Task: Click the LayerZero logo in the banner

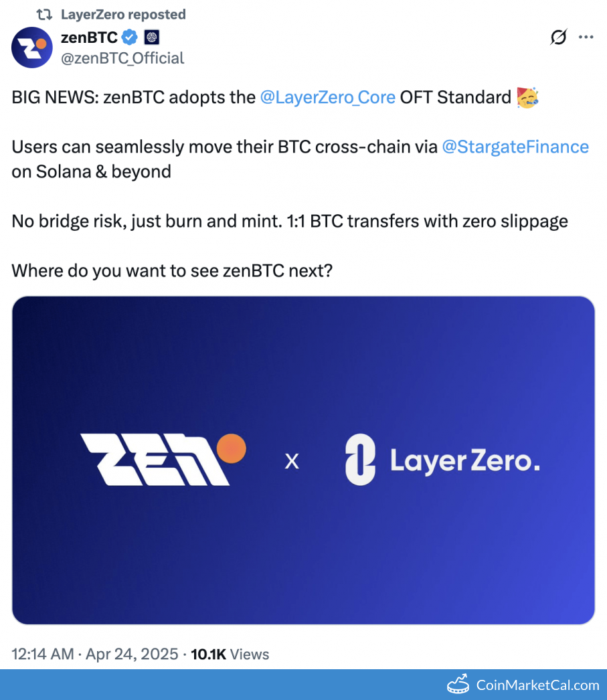Action: tap(442, 460)
